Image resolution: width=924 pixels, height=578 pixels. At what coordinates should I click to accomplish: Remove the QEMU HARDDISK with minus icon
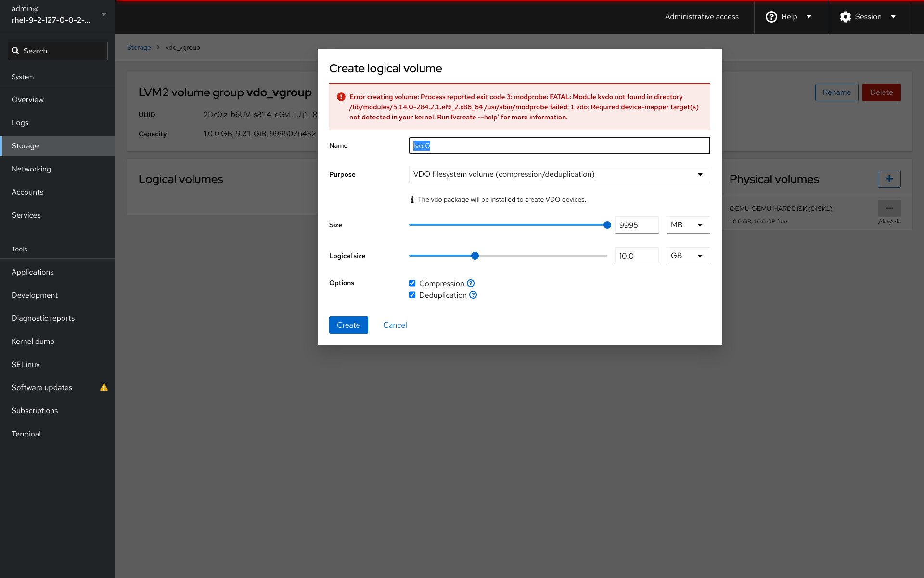[889, 208]
